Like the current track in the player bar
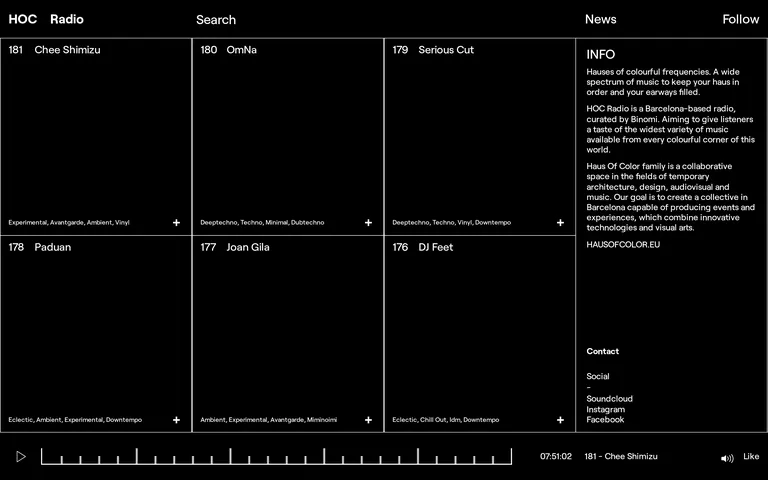Viewport: 768px width, 480px height. (751, 456)
